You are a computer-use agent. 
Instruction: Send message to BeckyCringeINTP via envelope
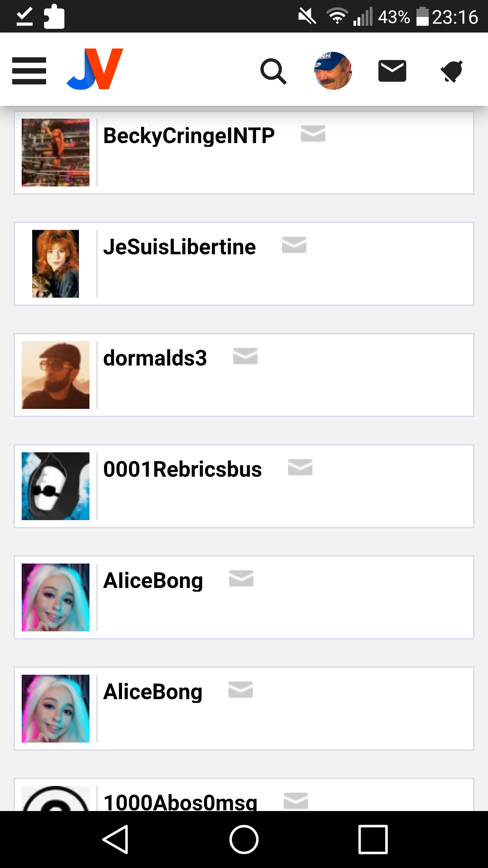point(313,134)
